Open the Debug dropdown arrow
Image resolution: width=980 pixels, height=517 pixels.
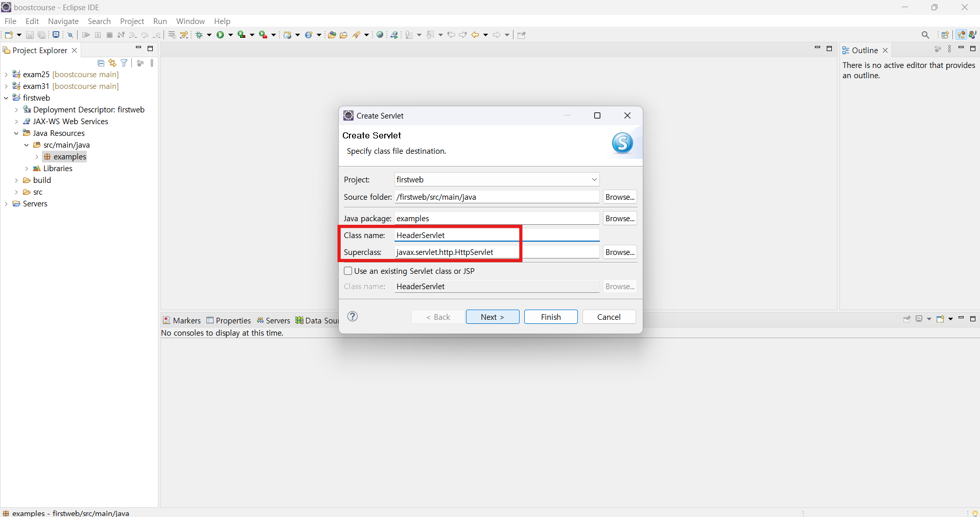pyautogui.click(x=209, y=35)
